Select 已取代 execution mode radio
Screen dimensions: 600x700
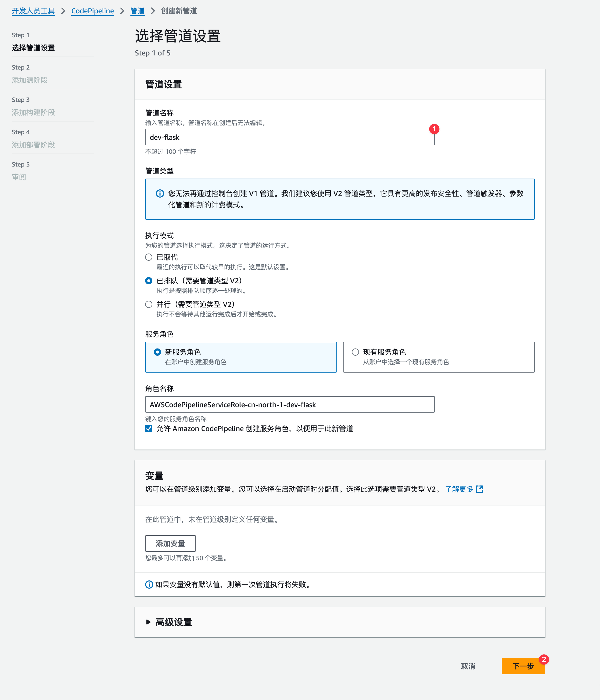[148, 257]
